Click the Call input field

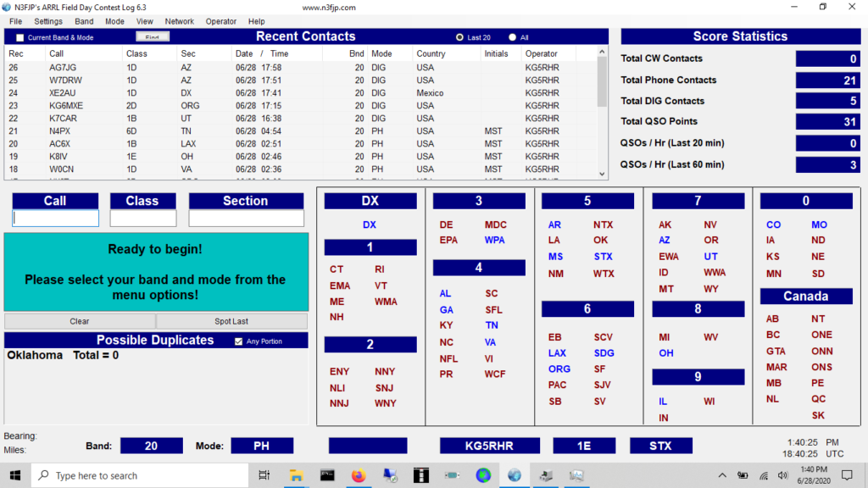point(55,219)
